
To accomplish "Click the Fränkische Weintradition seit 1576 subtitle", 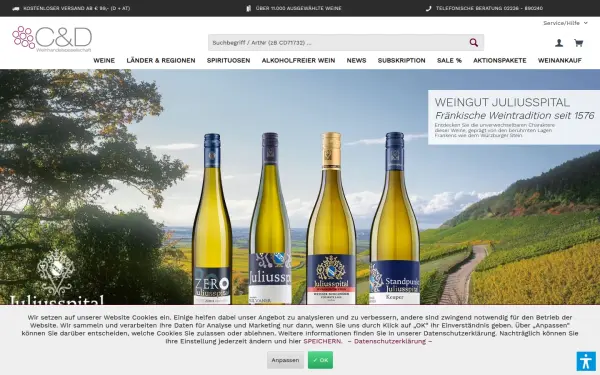I will 515,115.
